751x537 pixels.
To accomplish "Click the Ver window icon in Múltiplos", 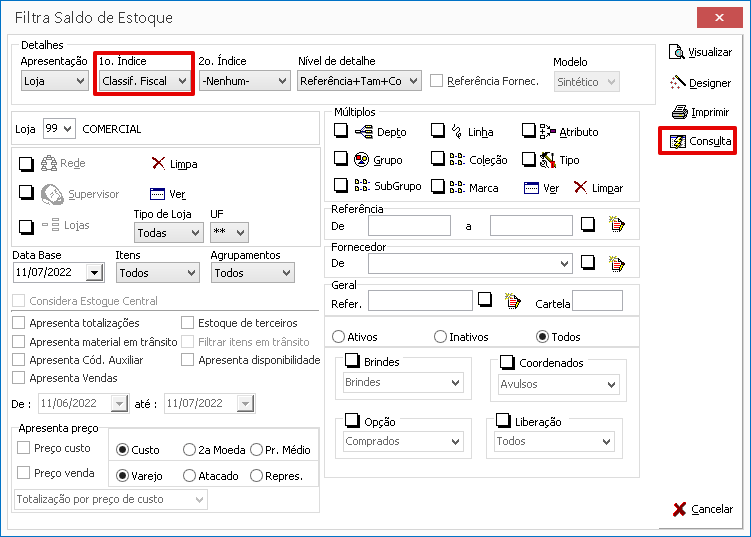I will click(x=531, y=188).
